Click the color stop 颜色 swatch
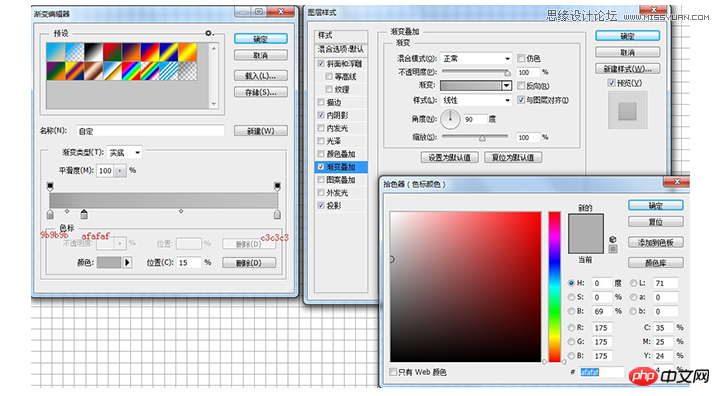Viewport: 720px width, 396px height. (109, 262)
